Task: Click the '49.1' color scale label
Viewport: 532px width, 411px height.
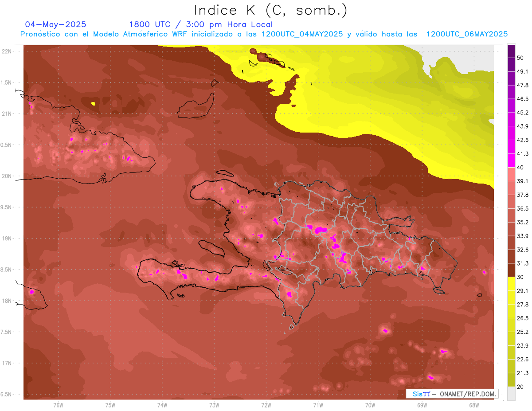Action: pos(523,71)
